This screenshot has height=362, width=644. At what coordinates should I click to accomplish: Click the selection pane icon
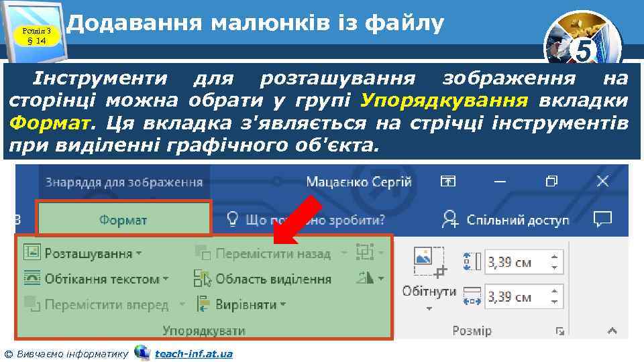pyautogui.click(x=203, y=278)
